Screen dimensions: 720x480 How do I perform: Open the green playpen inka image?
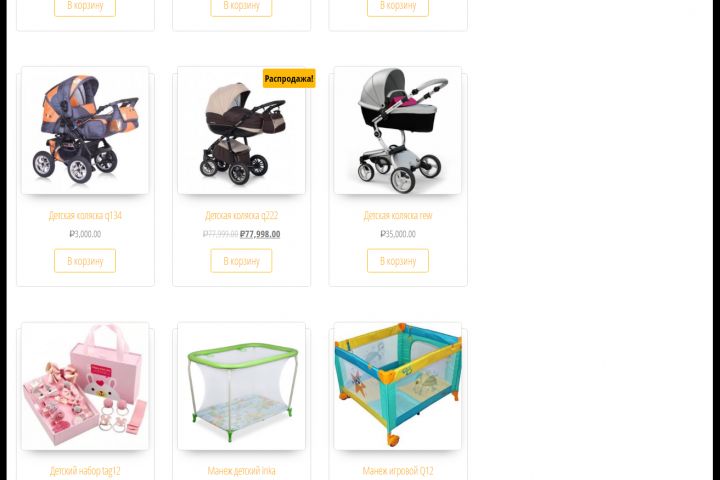tap(242, 386)
